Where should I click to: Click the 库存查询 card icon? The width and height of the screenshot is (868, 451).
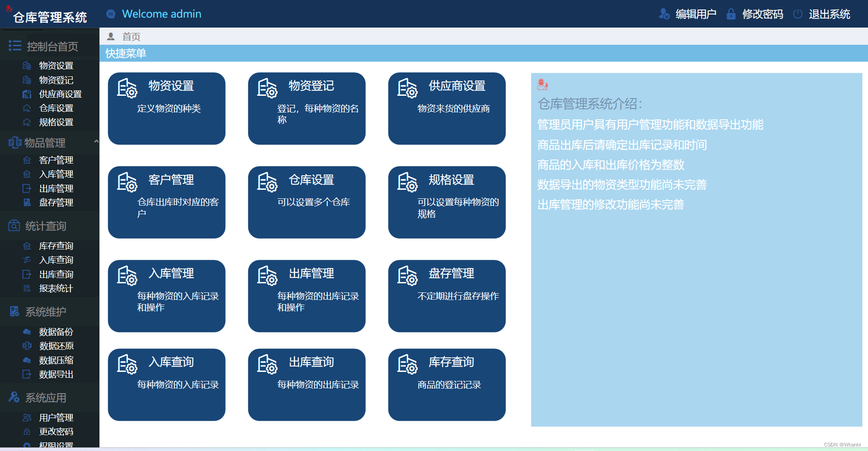point(408,364)
